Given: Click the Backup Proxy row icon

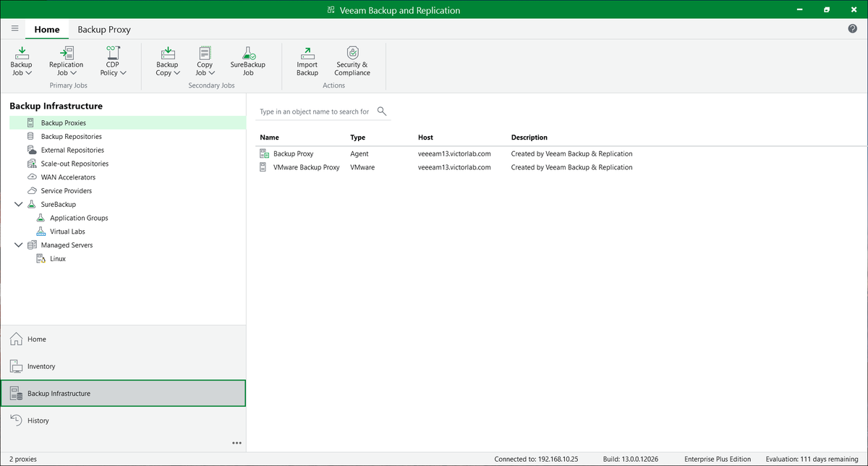Looking at the screenshot, I should [264, 153].
